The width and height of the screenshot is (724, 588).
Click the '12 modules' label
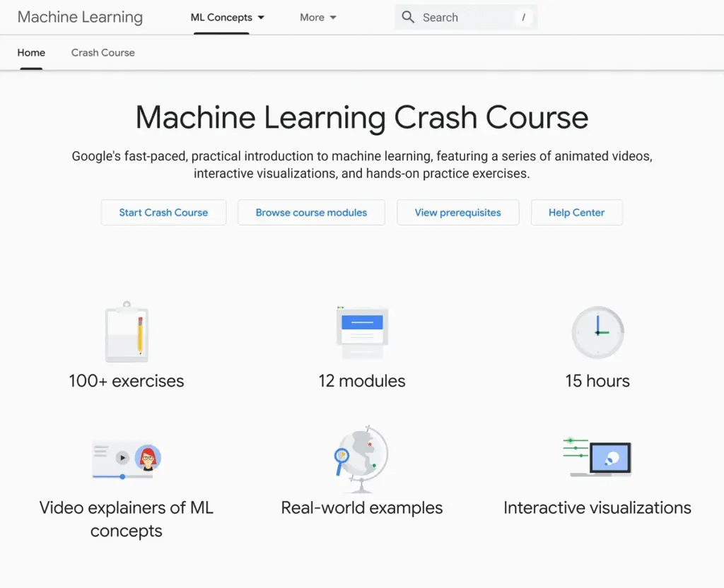[362, 381]
